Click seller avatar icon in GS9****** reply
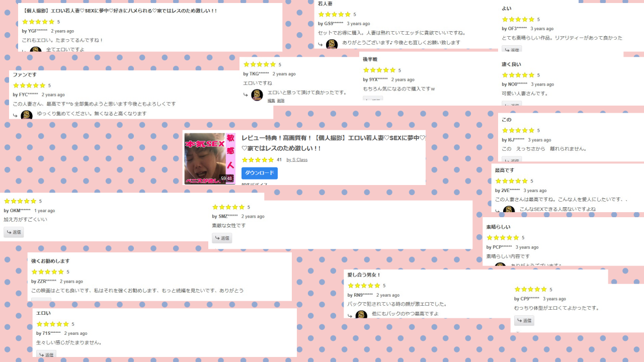Screen dimensions: 644x362 pyautogui.click(x=332, y=44)
